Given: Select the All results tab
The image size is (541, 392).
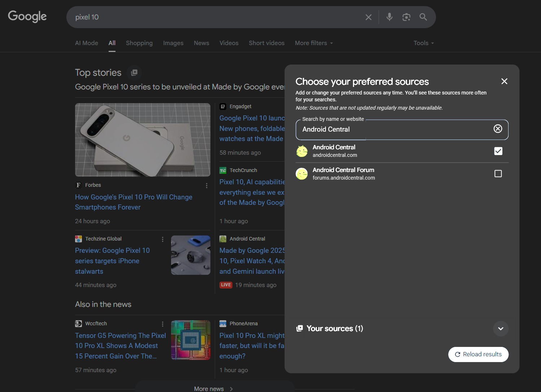Looking at the screenshot, I should tap(112, 43).
